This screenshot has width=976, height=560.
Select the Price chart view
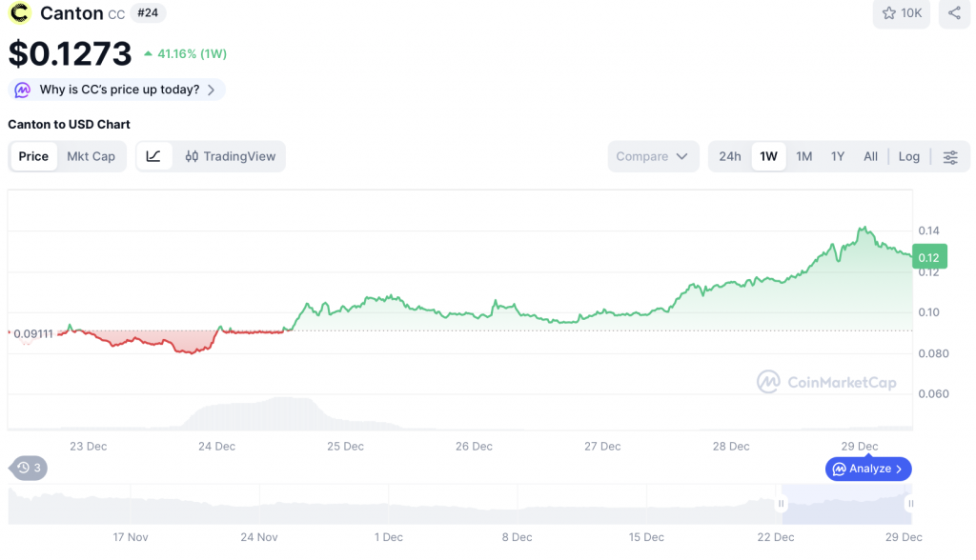click(x=33, y=156)
